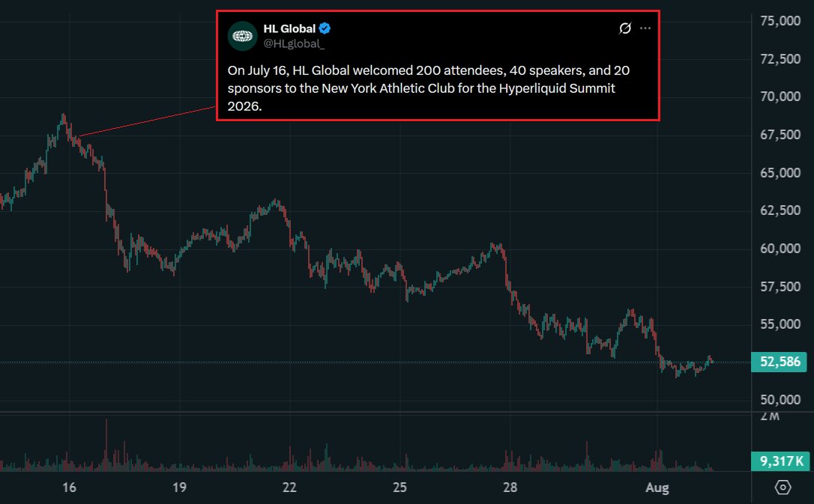Click the tweet text about Hyperliquid Summit
The width and height of the screenshot is (814, 504).
click(428, 88)
